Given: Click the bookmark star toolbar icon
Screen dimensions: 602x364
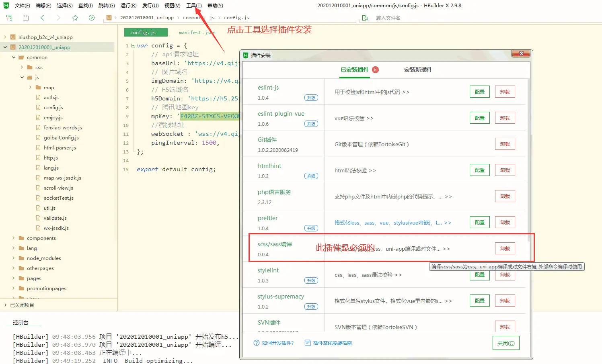Looking at the screenshot, I should coord(75,18).
